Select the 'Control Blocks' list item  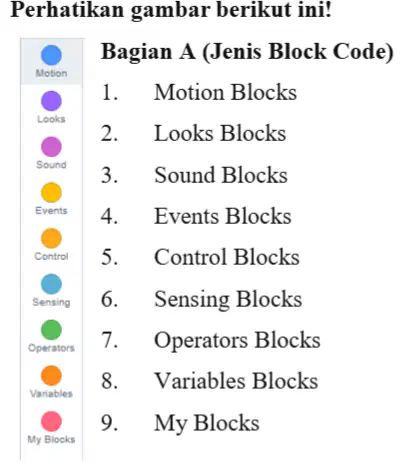[x=227, y=257]
